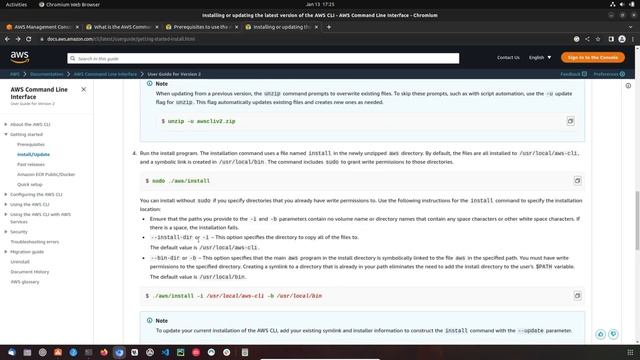Open the Uninstall sidebar page

point(20,262)
